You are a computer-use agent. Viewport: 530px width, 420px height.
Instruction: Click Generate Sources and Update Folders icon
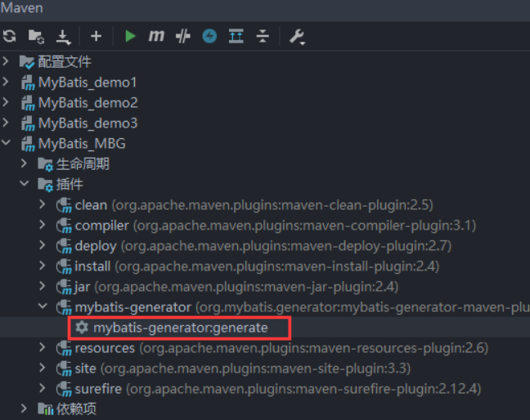coord(36,36)
